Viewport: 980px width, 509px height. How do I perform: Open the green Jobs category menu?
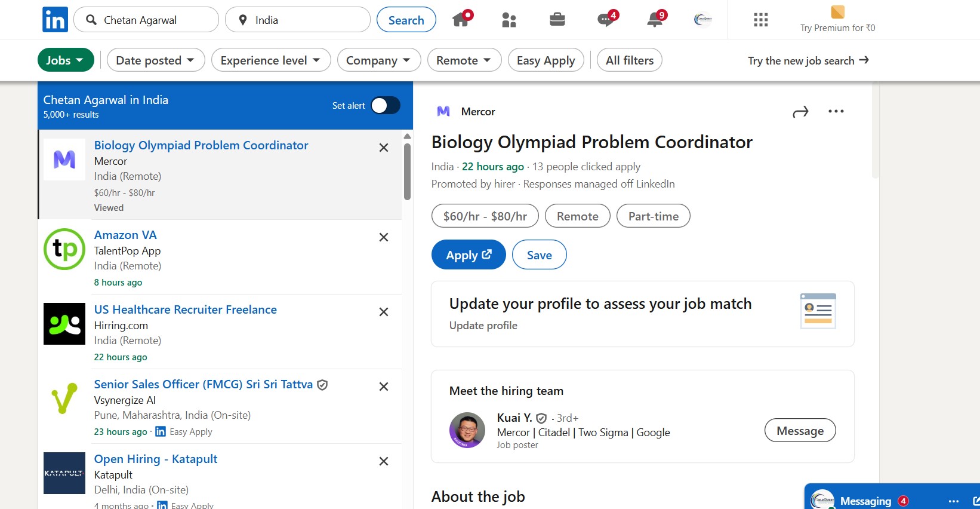[65, 60]
